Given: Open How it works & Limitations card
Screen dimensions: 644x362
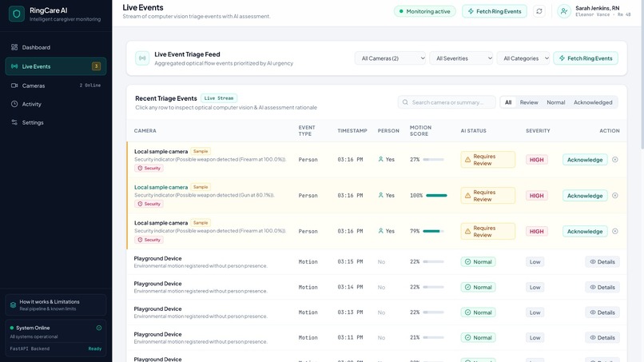Looking at the screenshot, I should (56, 305).
